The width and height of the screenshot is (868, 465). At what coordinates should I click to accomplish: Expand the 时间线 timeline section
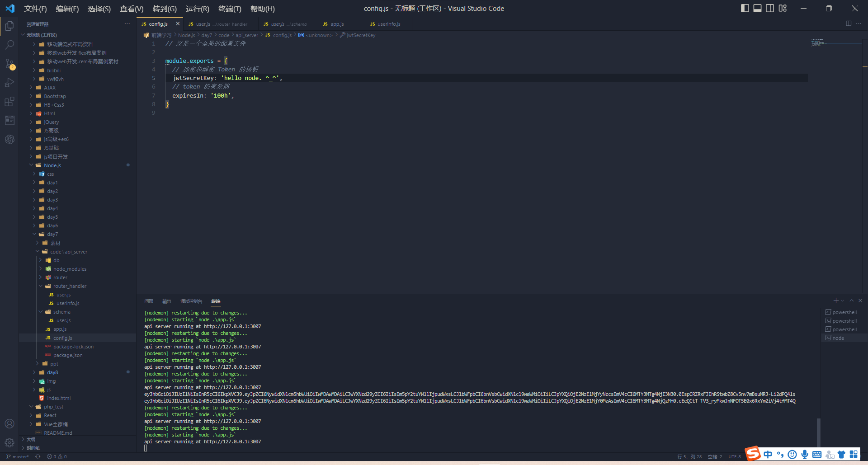click(x=33, y=448)
